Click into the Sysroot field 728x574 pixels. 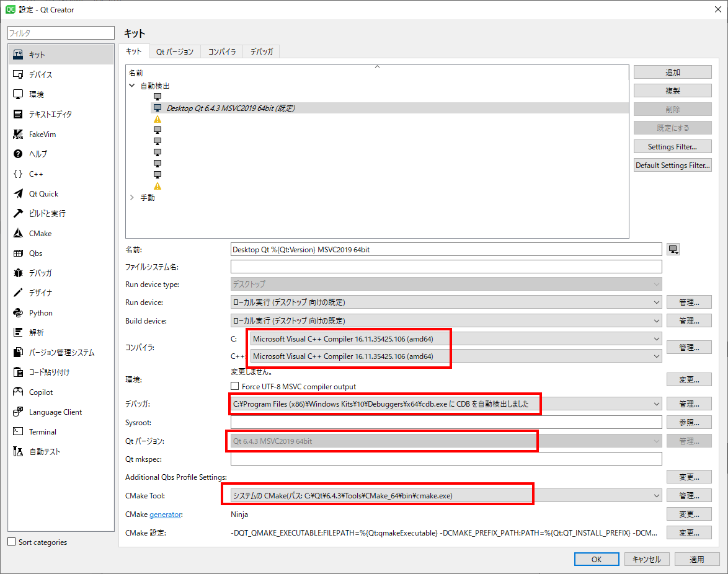pos(446,422)
